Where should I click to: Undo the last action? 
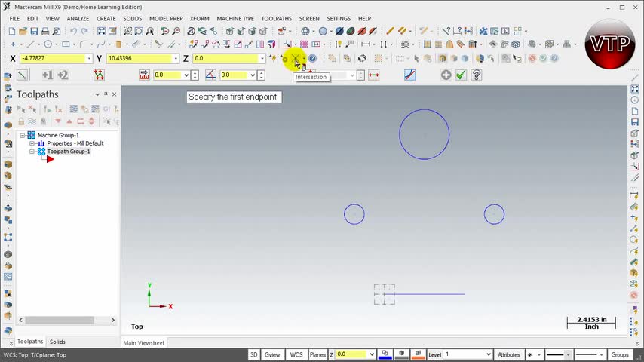coord(73,31)
